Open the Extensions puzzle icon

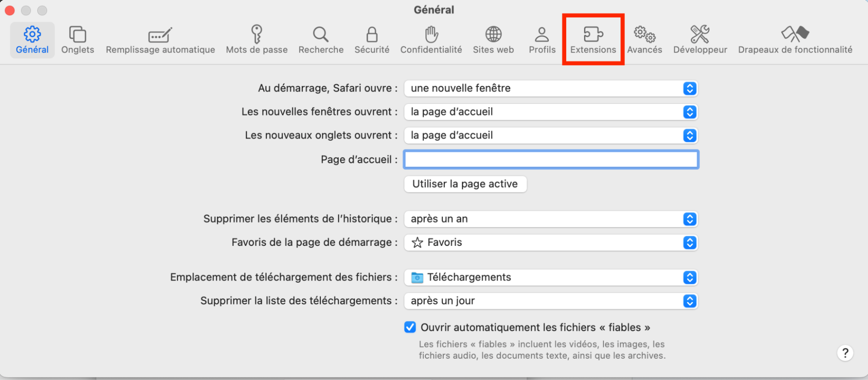(593, 34)
